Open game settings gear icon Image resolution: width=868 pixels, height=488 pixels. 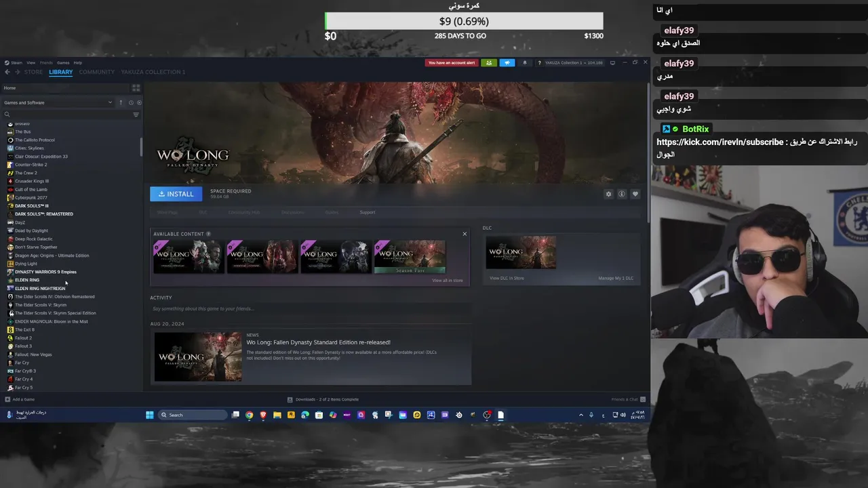pyautogui.click(x=608, y=194)
